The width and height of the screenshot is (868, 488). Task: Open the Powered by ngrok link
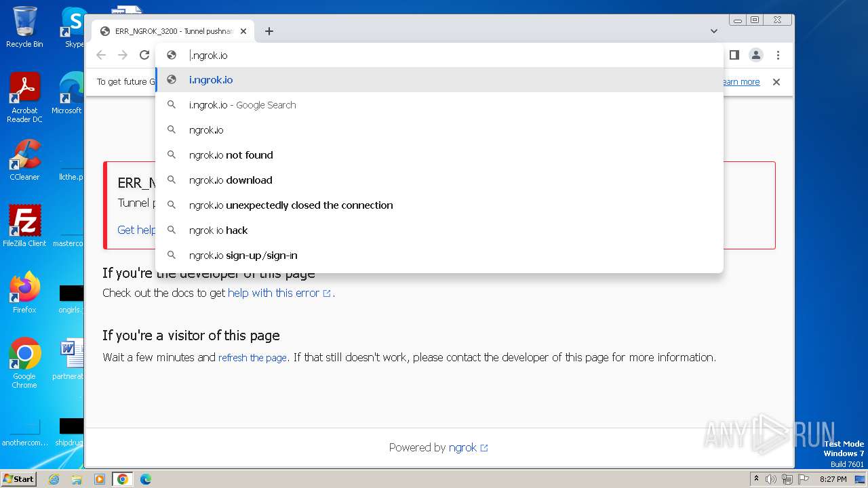[x=468, y=447]
